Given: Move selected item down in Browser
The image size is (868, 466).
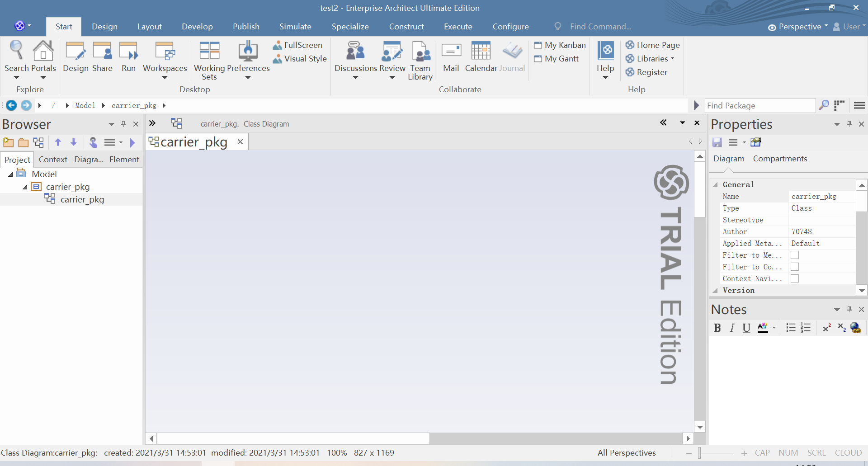Looking at the screenshot, I should 74,142.
